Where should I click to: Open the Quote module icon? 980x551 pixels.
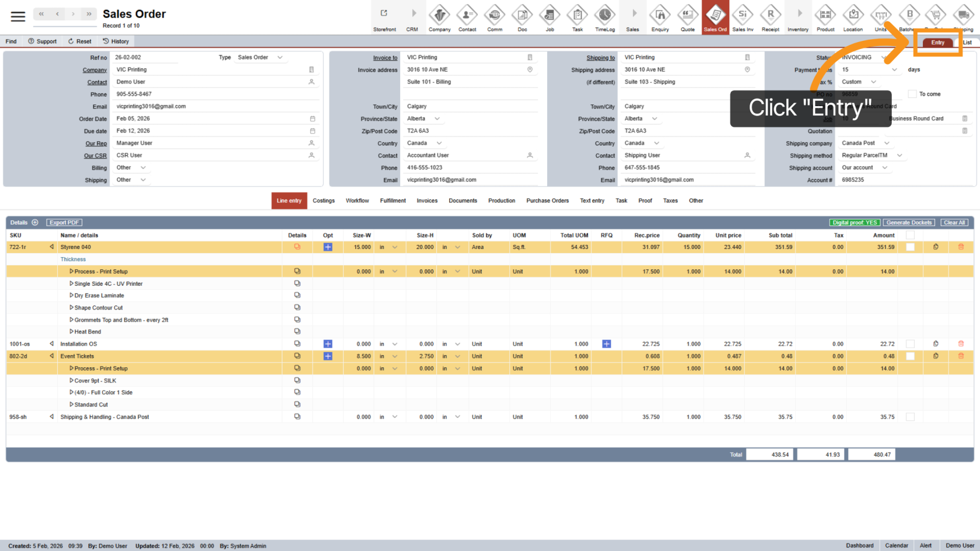point(688,17)
